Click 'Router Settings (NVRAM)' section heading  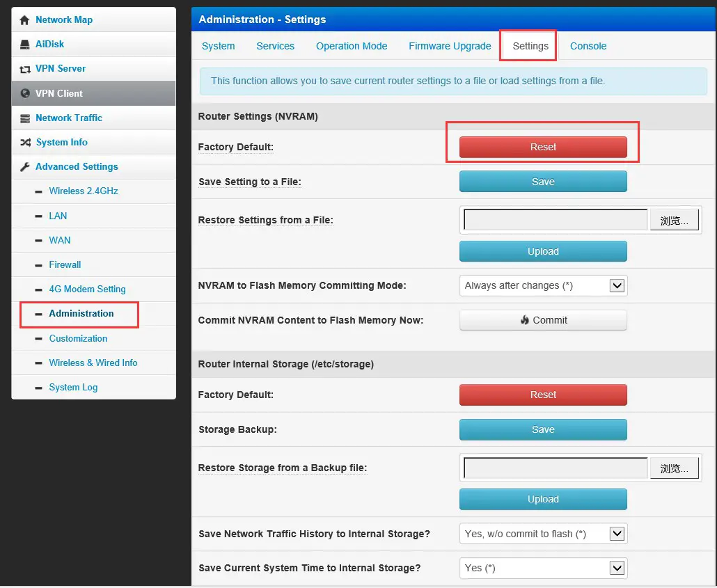point(258,116)
